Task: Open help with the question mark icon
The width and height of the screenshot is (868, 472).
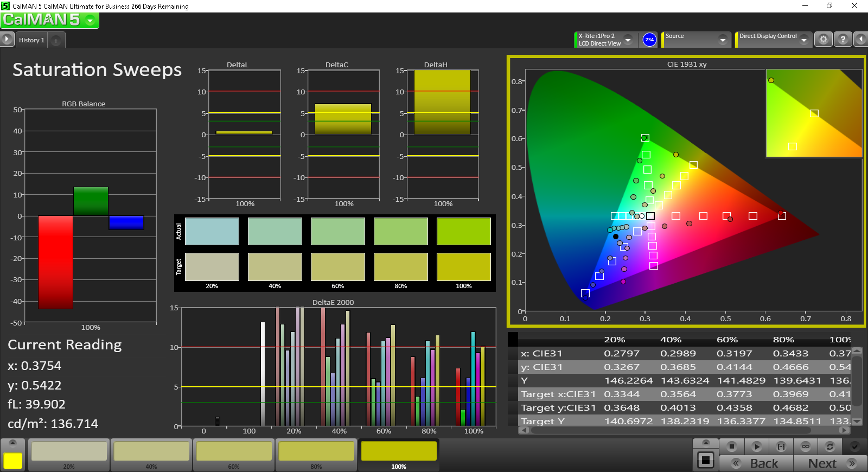Action: pyautogui.click(x=843, y=40)
